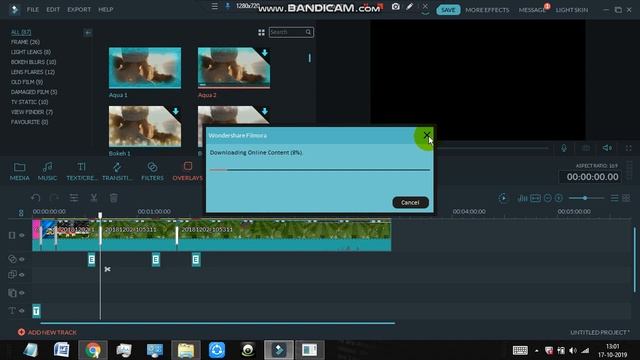This screenshot has width=640, height=360.
Task: Toggle effect track visibility eye
Action: click(22, 259)
